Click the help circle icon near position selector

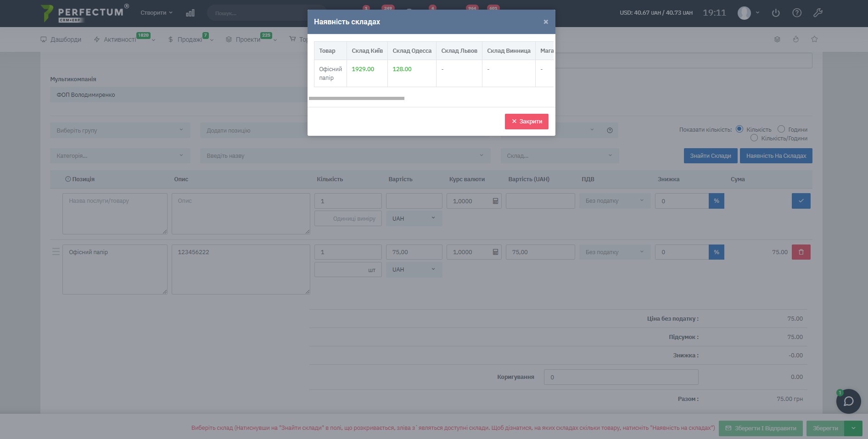(x=610, y=130)
